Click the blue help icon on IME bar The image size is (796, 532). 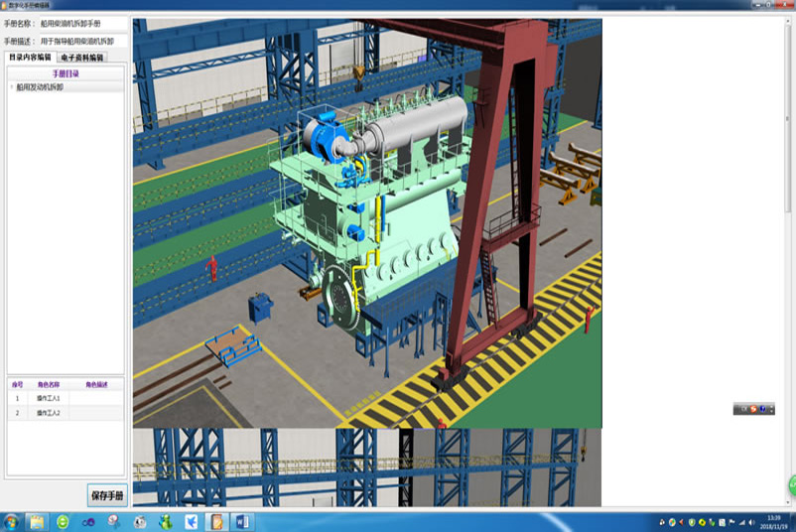pyautogui.click(x=763, y=409)
